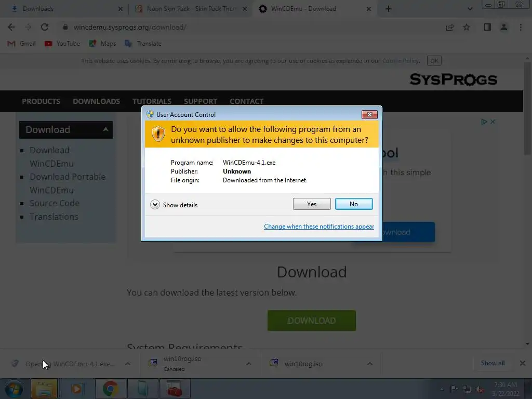Open File Explorer from taskbar
This screenshot has height=399, width=532.
pos(44,389)
